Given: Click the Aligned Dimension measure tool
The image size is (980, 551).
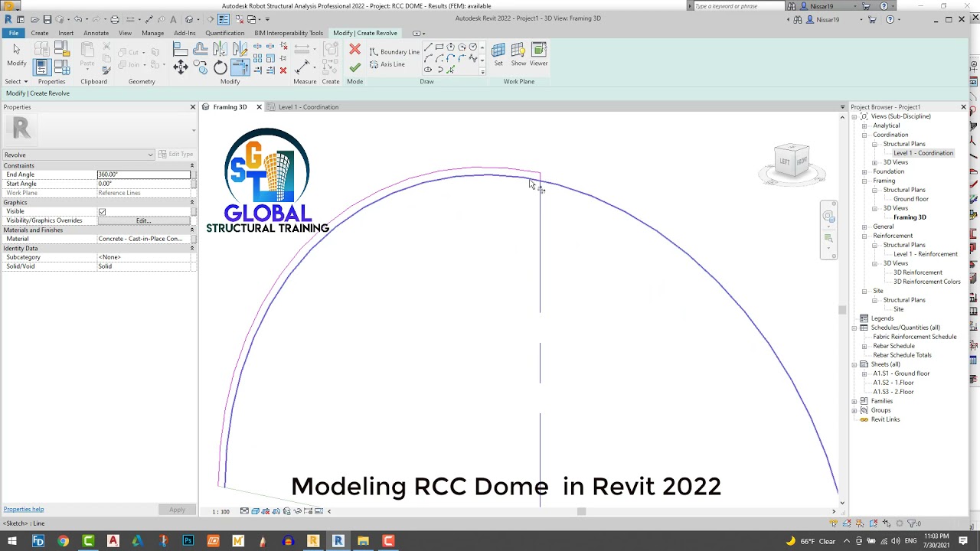Looking at the screenshot, I should coord(302,67).
